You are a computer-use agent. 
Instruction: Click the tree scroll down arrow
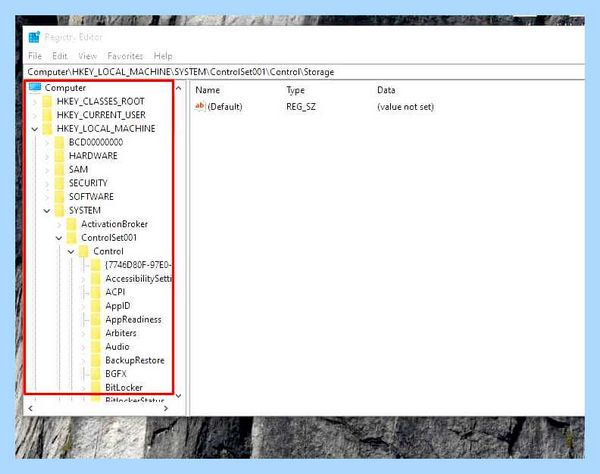(179, 396)
